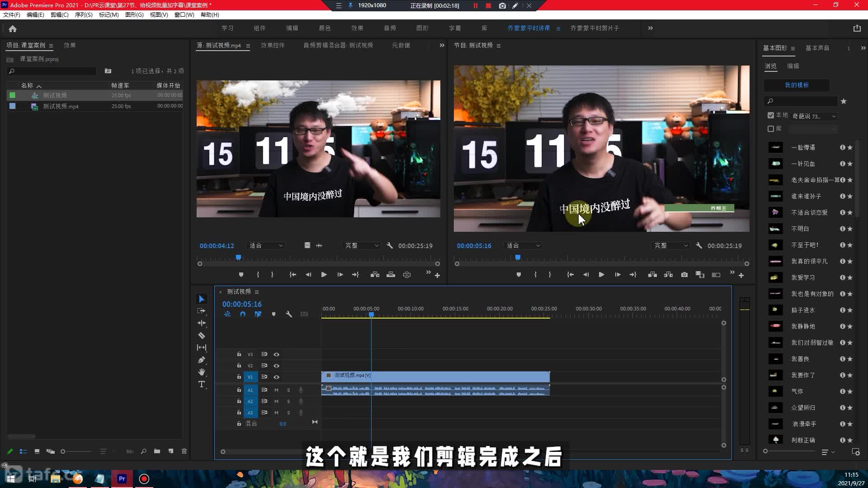Image resolution: width=868 pixels, height=488 pixels.
Task: Play the Source monitor clip
Action: tap(324, 275)
